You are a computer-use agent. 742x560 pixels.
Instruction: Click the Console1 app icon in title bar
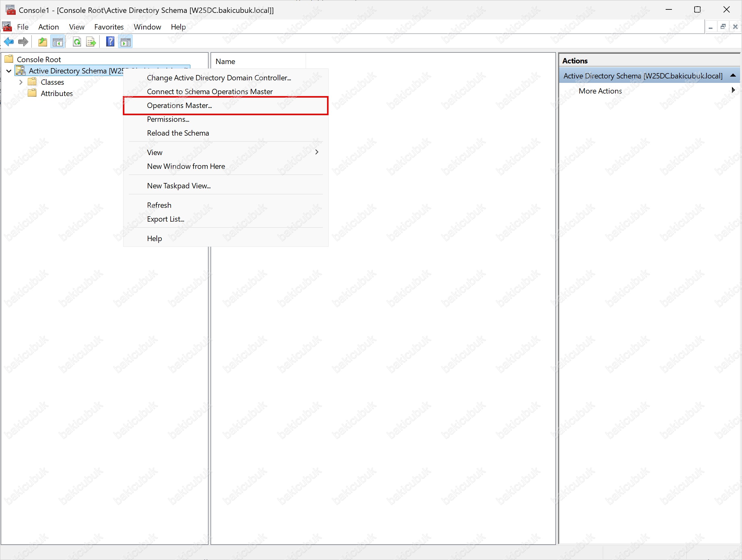[x=10, y=10]
